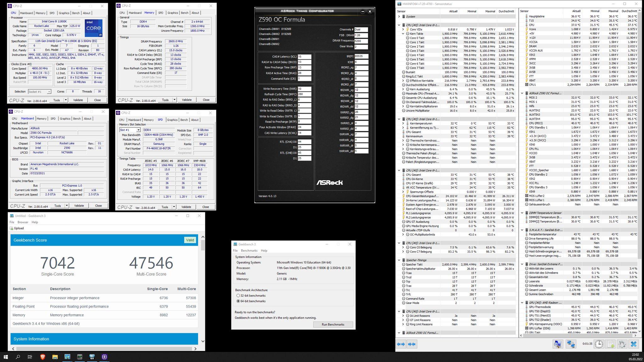Screen dimensions: 644x362
Task: Click Validate in CPU-Z Memory window
Action: (x=187, y=100)
